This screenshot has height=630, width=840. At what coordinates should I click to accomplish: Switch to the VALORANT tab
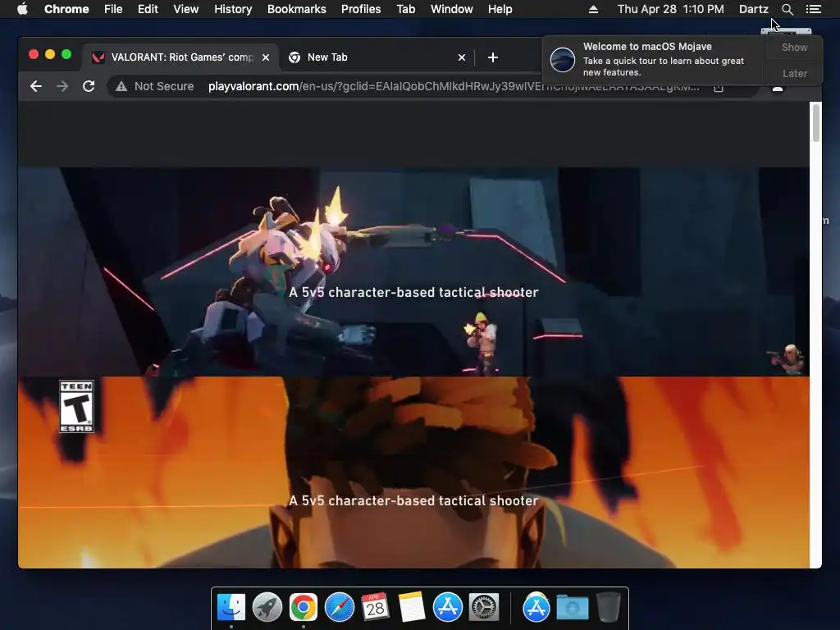tap(180, 57)
